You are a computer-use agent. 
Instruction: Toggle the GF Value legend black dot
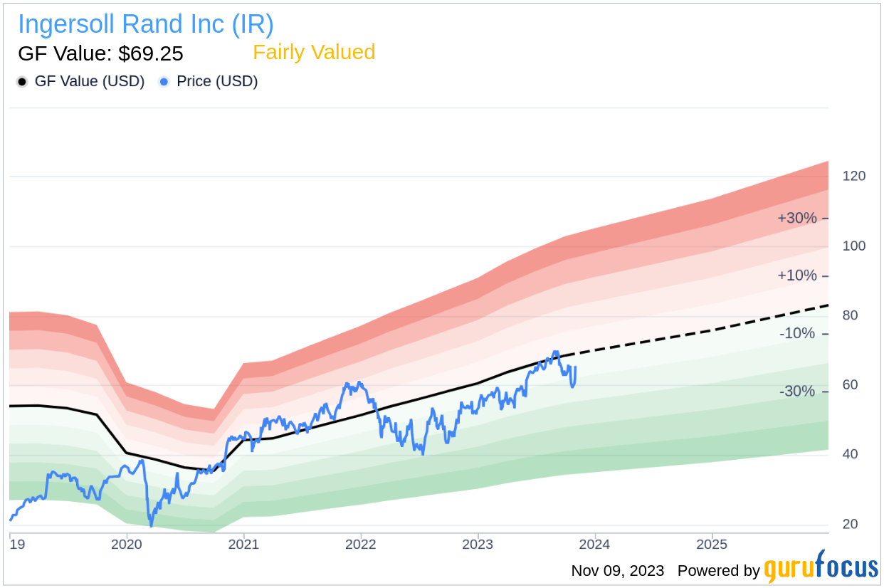coord(22,82)
